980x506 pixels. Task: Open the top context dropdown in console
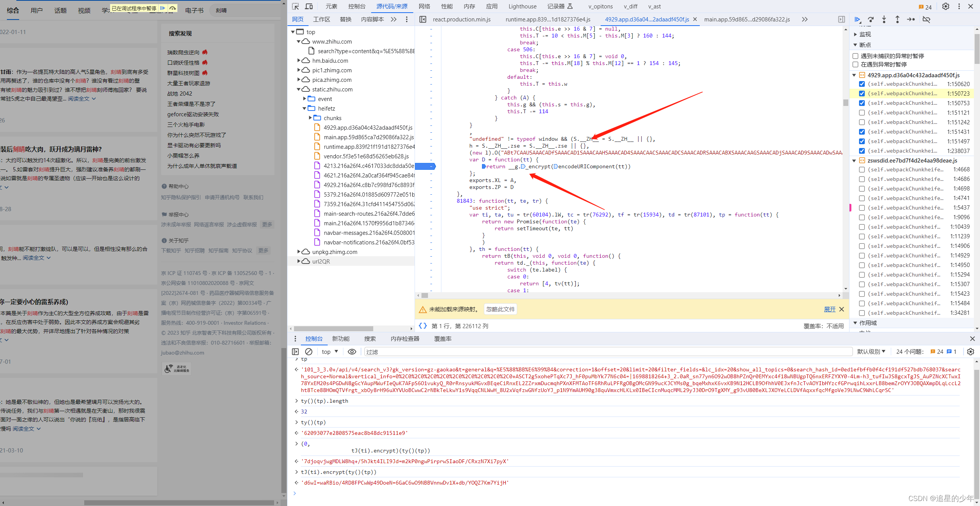pyautogui.click(x=330, y=351)
